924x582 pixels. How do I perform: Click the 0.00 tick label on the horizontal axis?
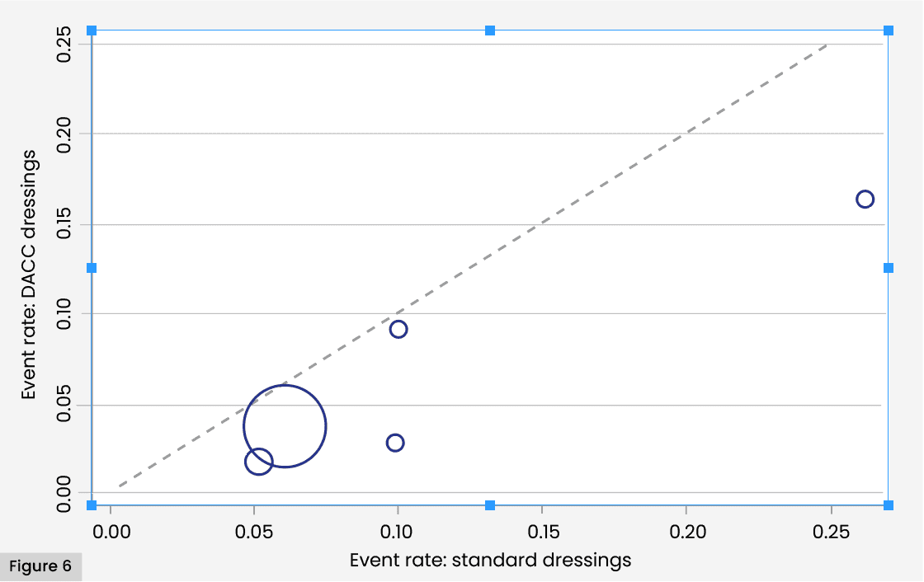pos(111,530)
